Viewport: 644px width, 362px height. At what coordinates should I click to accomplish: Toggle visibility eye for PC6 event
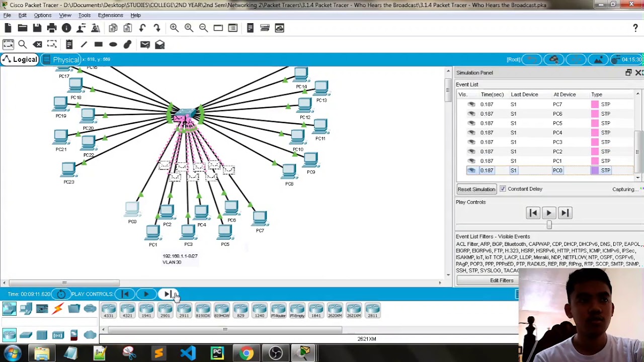coord(471,114)
